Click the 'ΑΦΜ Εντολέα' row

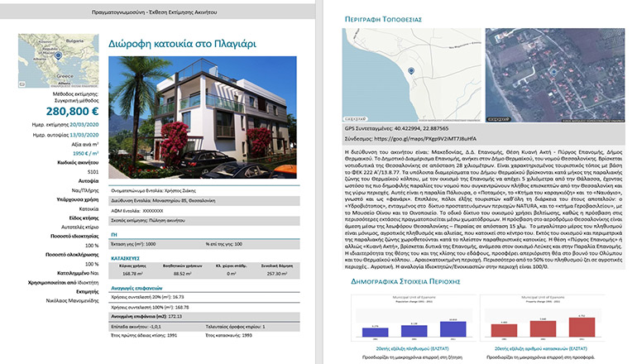click(x=204, y=211)
